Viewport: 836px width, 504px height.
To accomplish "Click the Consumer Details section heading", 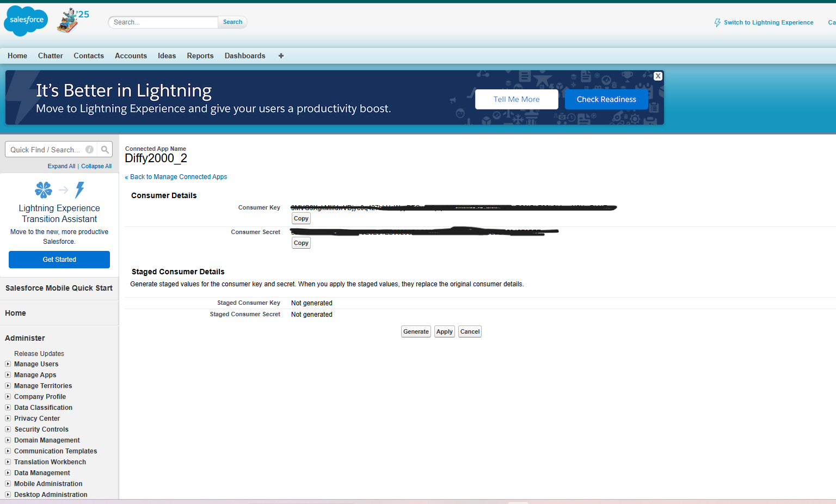I will pos(164,195).
